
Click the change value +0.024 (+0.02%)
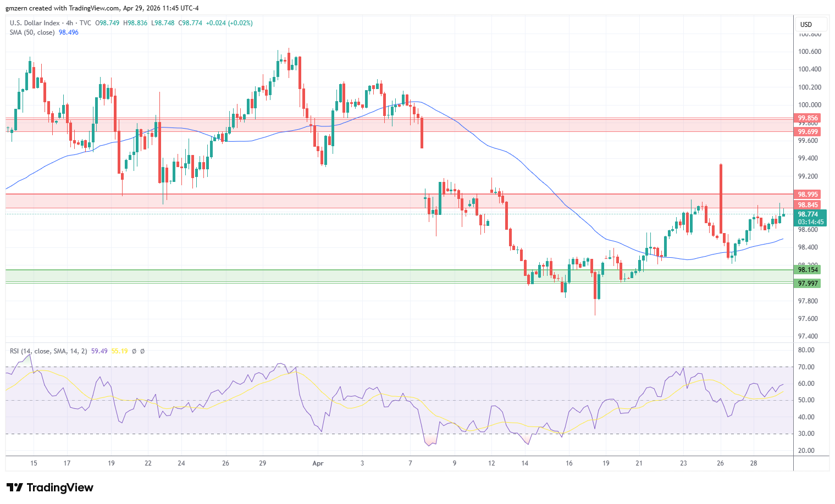coord(229,23)
